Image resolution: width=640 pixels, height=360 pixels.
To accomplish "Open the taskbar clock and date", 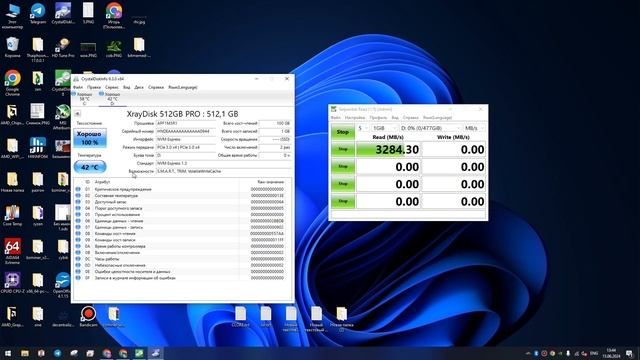I will 611,353.
